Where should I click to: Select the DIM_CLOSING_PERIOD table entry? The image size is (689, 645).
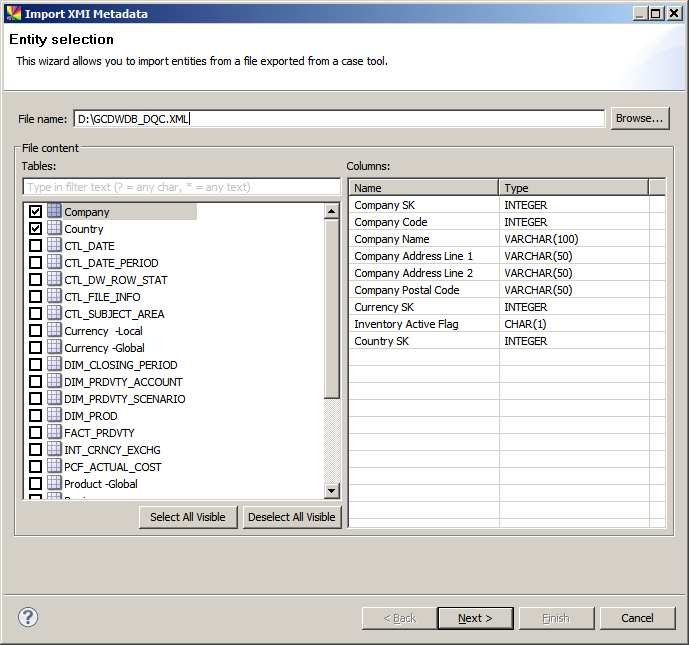[120, 365]
